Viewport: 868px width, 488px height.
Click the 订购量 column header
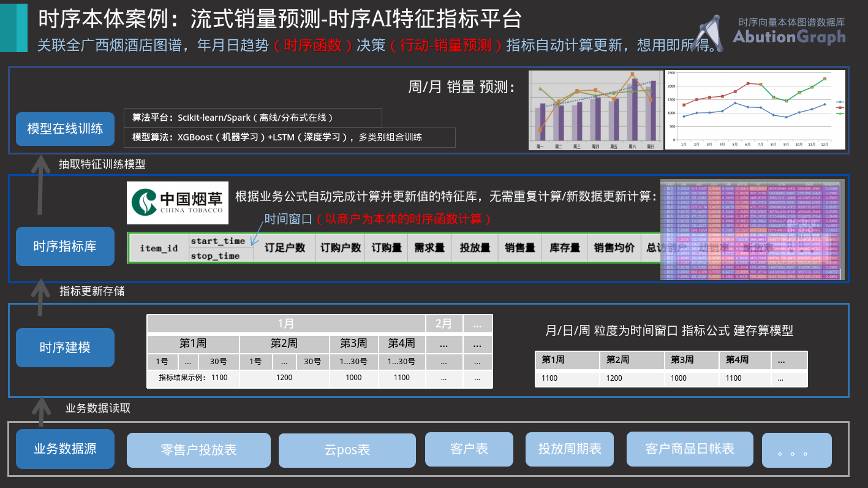(387, 248)
